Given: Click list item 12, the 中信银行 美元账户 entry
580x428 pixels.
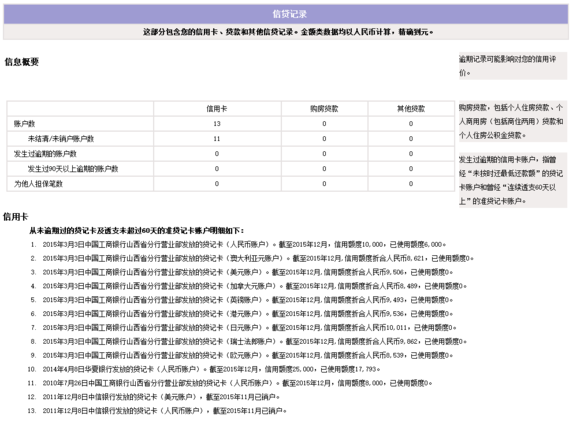Looking at the screenshot, I should pos(154,397).
